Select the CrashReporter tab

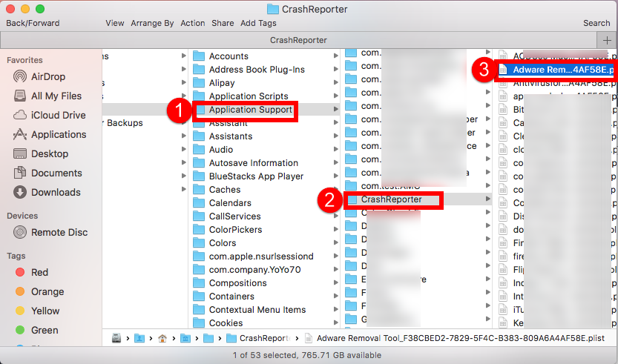[x=298, y=40]
